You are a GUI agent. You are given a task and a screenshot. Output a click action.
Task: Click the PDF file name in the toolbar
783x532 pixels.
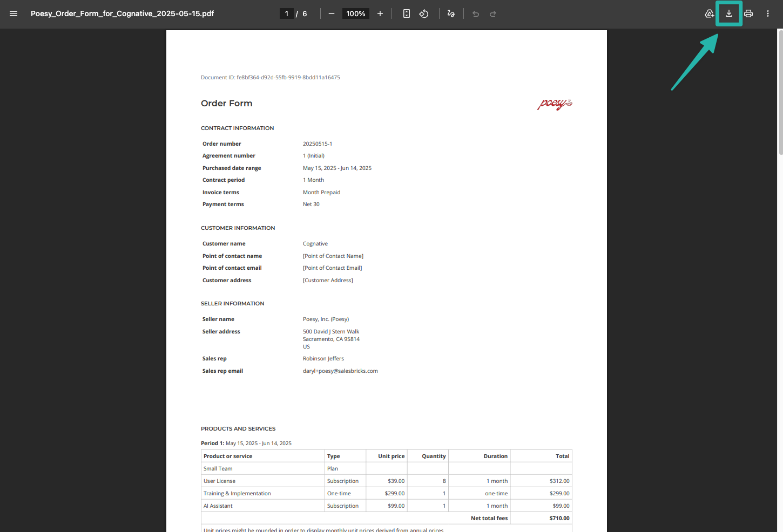[123, 13]
